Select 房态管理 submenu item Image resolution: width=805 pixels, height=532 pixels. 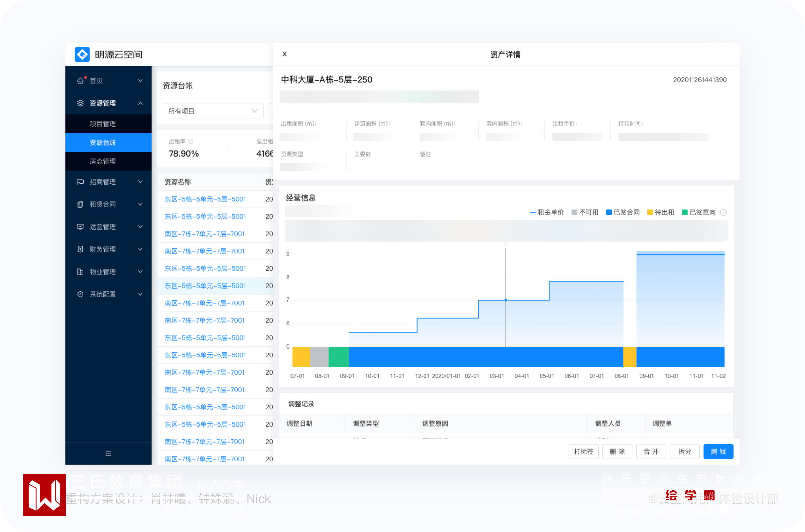[x=103, y=161]
